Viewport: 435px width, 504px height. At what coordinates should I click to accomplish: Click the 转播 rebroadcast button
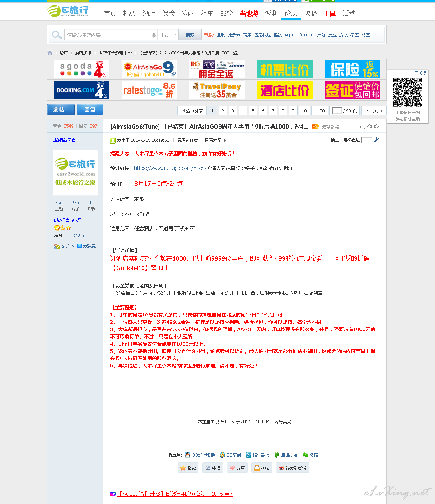[x=213, y=468]
